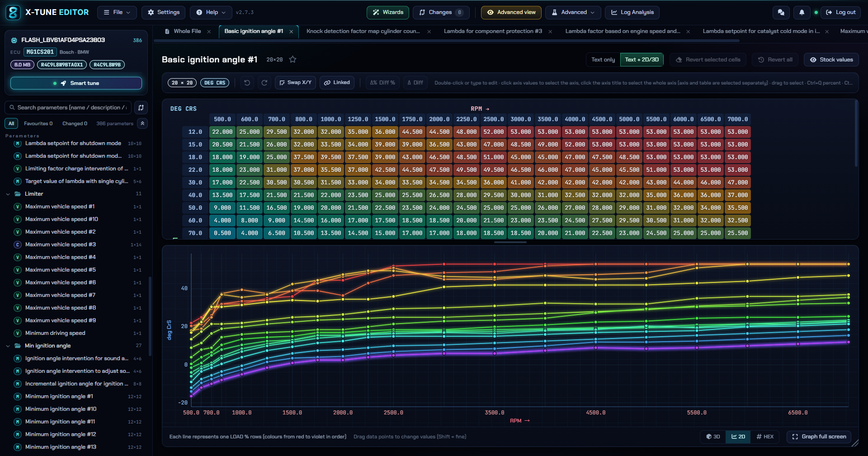Open the Advanced dropdown
This screenshot has height=456, width=868.
click(573, 13)
